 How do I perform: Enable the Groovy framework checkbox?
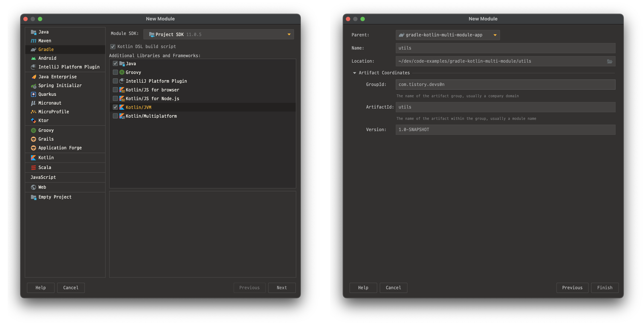pos(115,73)
